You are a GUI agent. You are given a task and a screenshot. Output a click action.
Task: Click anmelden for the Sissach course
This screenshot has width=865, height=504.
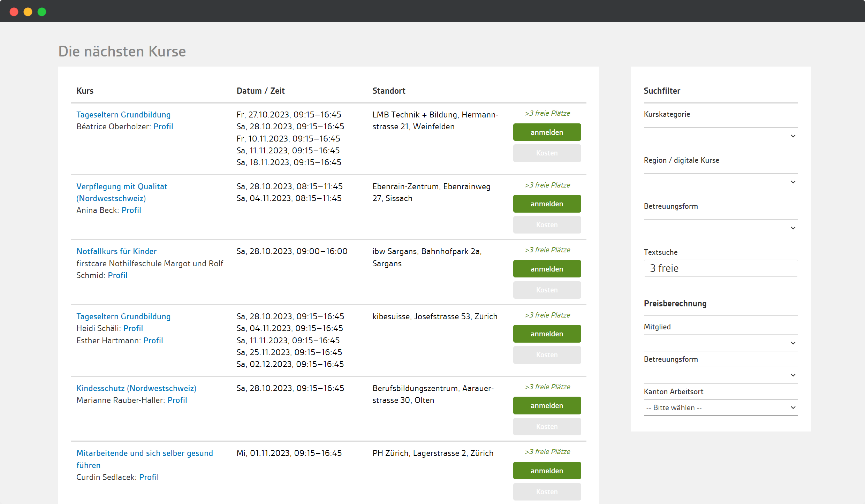click(x=547, y=204)
